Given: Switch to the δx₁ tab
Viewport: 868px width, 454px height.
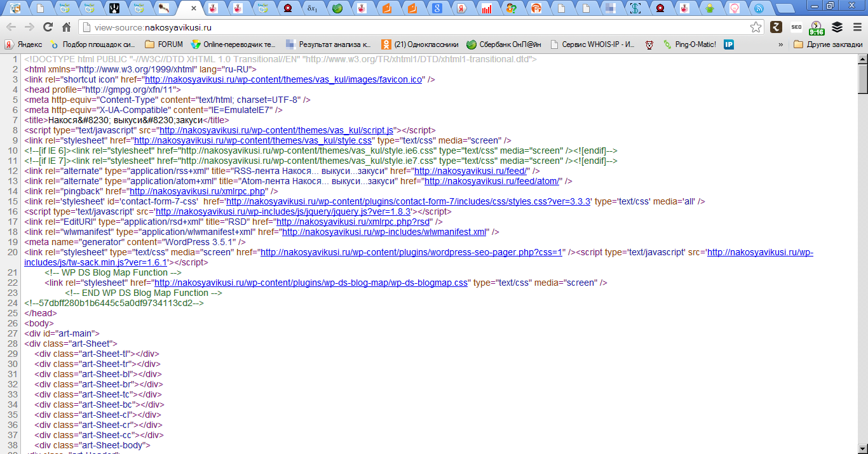Looking at the screenshot, I should 312,8.
